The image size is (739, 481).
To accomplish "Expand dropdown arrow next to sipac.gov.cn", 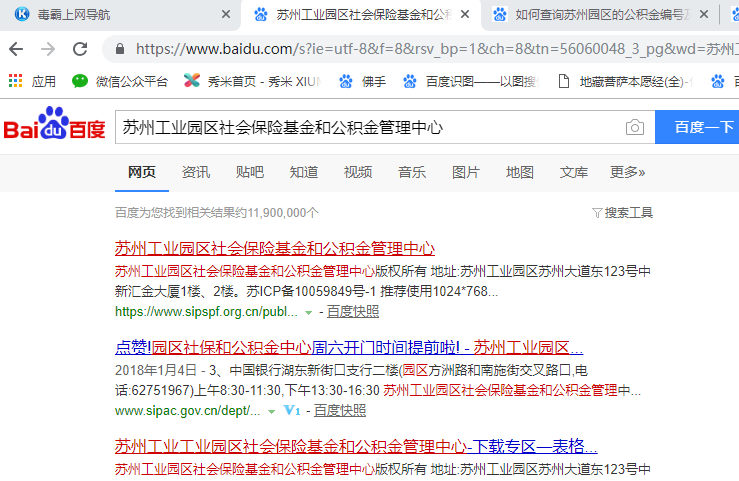I will (x=271, y=412).
